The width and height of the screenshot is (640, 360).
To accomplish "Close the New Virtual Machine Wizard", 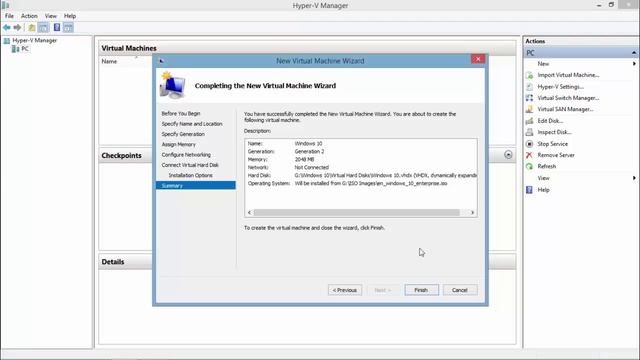I will pos(478,59).
